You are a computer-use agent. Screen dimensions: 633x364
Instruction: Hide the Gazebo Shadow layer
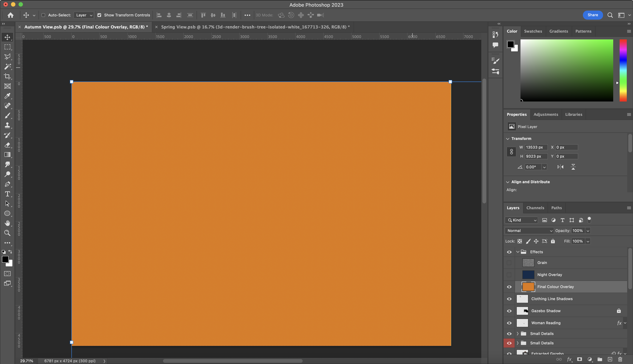coord(509,311)
